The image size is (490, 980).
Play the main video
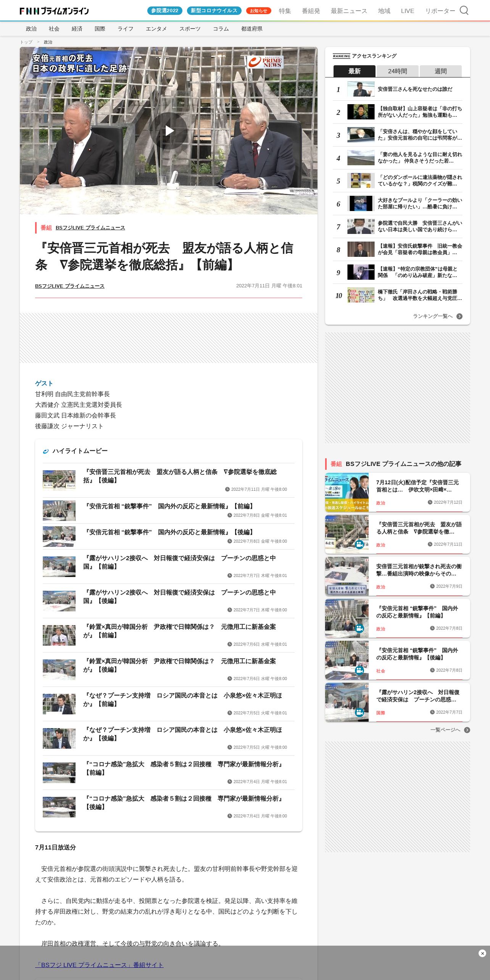(169, 131)
